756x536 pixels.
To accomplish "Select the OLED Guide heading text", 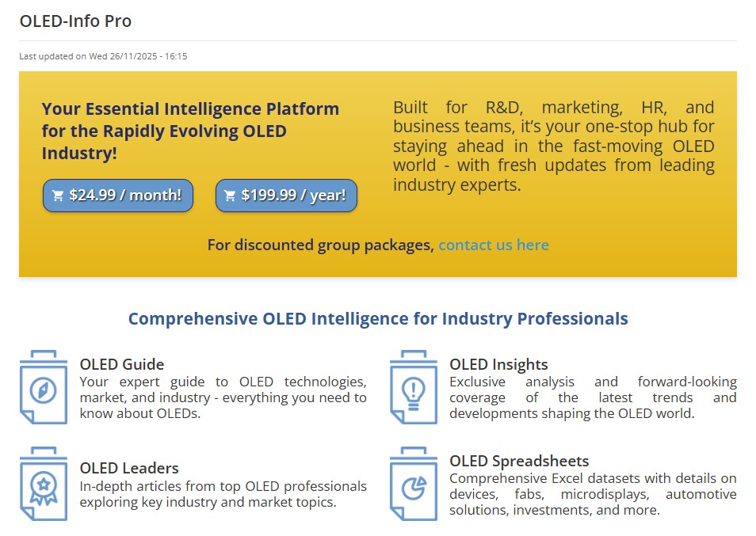I will click(121, 364).
